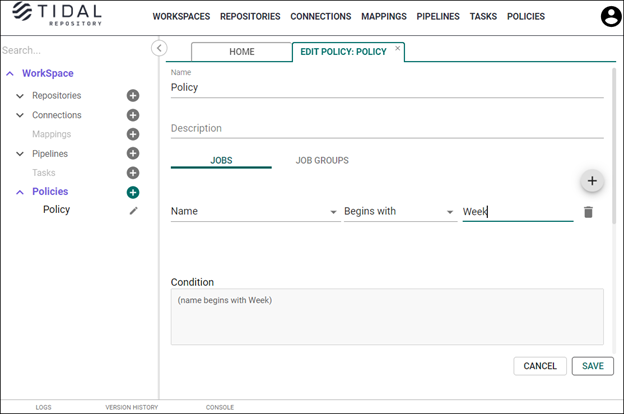624x414 pixels.
Task: Click the CANCEL button
Action: tap(540, 366)
